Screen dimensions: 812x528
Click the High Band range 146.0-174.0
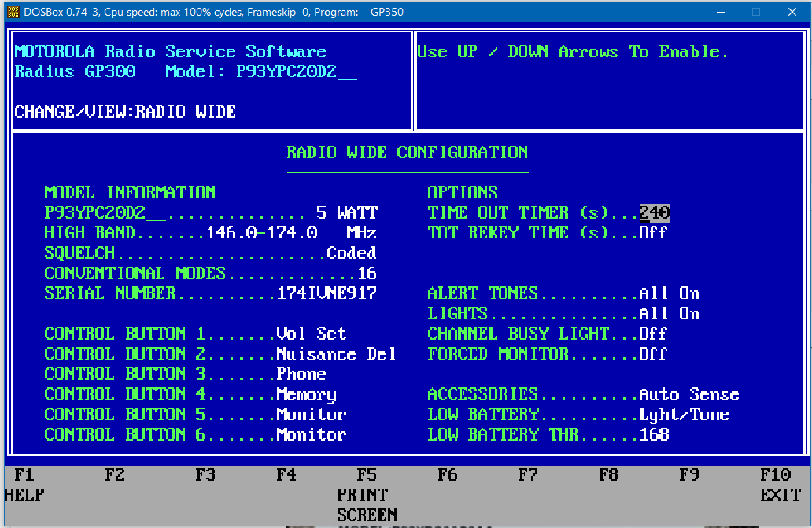[x=261, y=233]
